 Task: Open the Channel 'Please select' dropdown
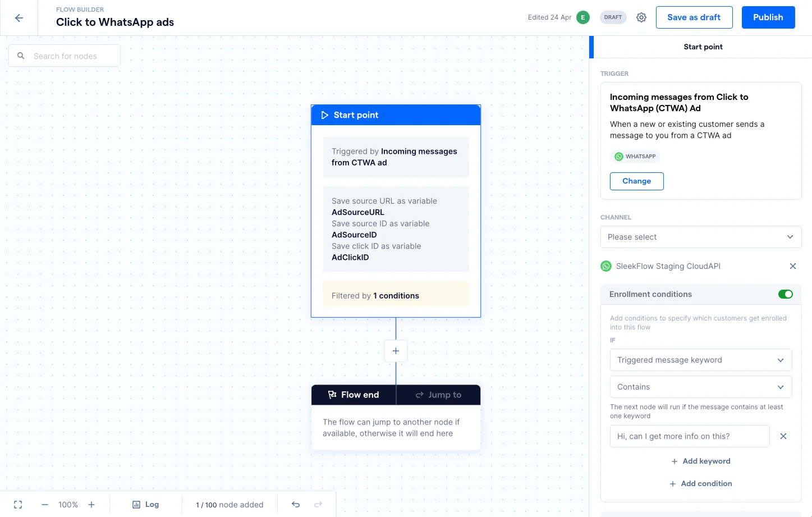(x=700, y=236)
